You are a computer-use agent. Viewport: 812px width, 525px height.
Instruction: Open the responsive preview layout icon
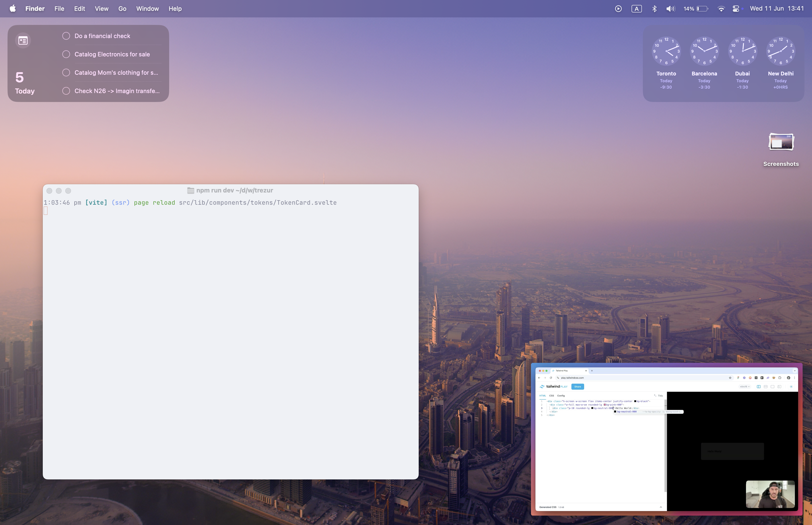point(780,387)
